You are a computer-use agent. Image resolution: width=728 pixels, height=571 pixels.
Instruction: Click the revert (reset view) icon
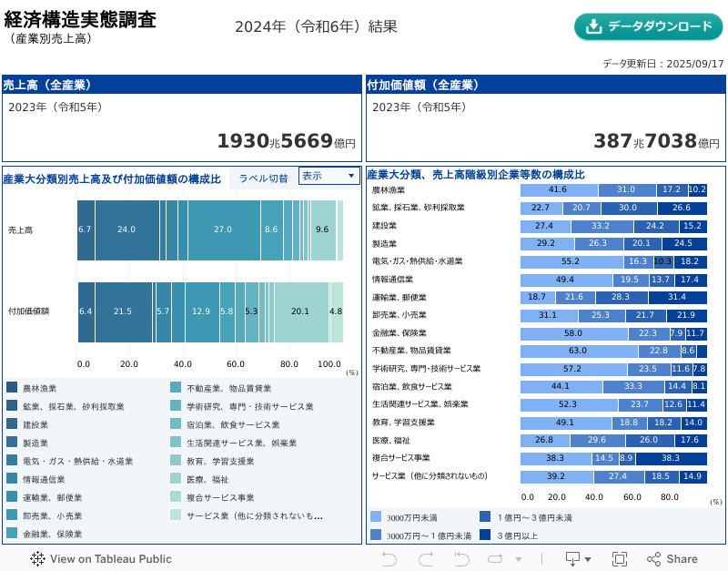(x=461, y=559)
